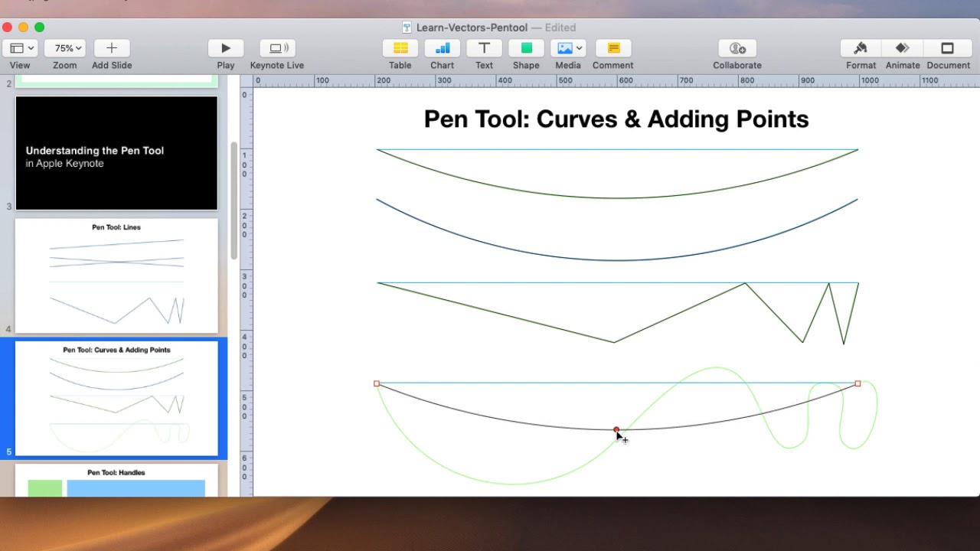
Task: Click the document proxy icon in title bar
Action: click(407, 28)
